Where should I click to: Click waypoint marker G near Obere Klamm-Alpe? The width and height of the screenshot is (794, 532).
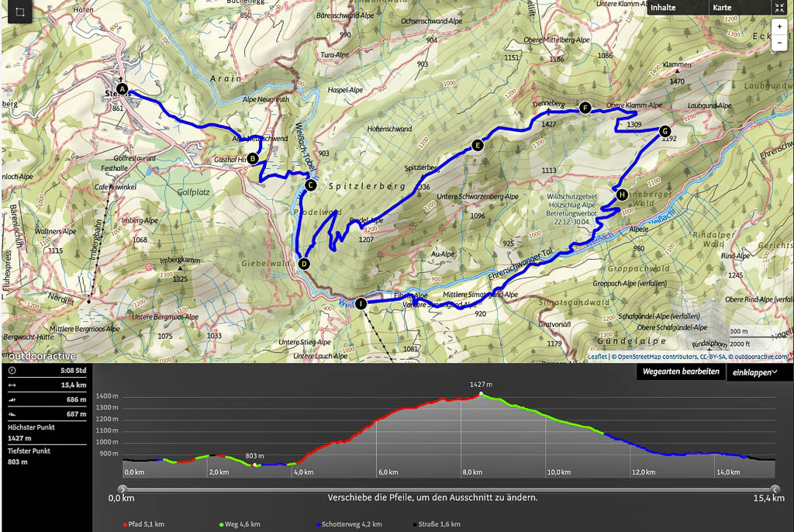pyautogui.click(x=665, y=132)
